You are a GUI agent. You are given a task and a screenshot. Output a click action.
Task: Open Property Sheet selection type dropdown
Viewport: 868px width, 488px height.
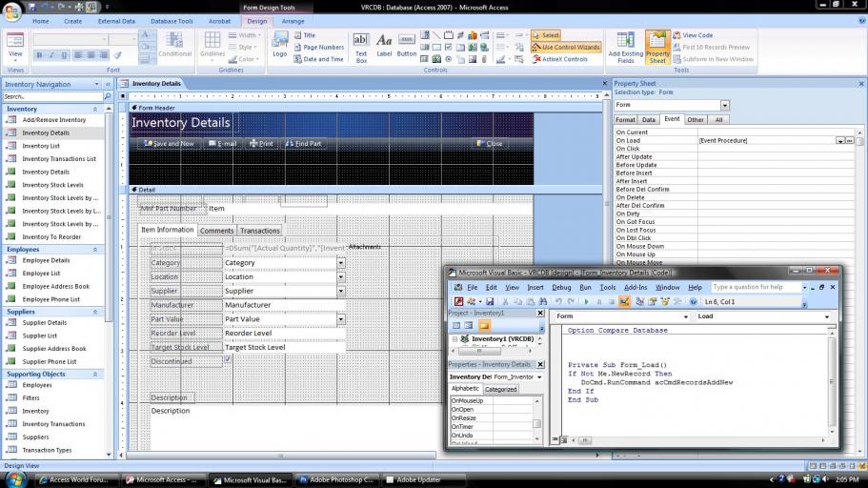pos(725,105)
